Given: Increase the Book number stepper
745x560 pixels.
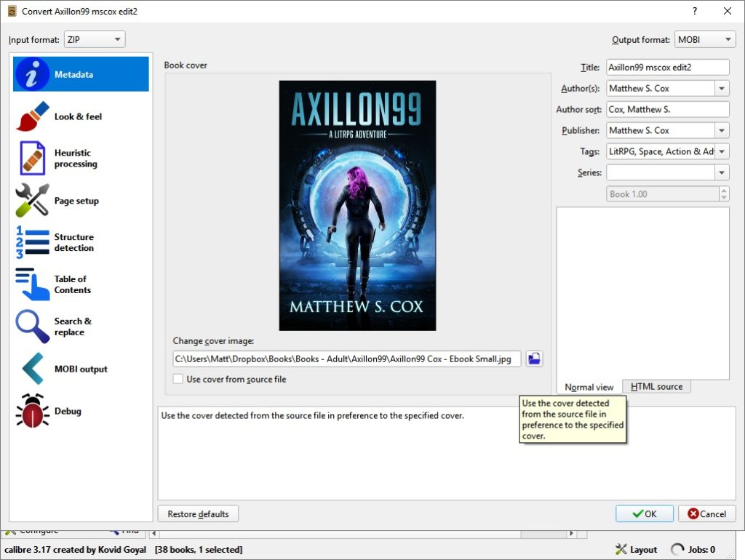Looking at the screenshot, I should pyautogui.click(x=724, y=190).
